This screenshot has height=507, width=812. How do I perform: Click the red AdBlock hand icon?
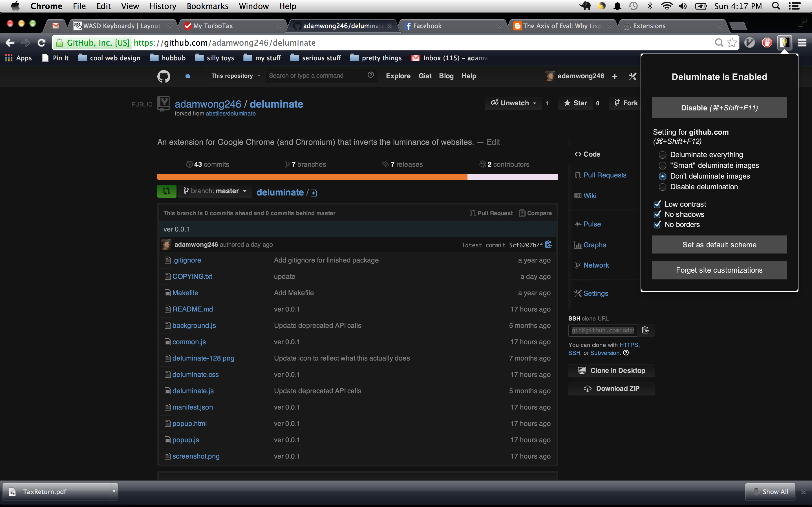[x=767, y=43]
